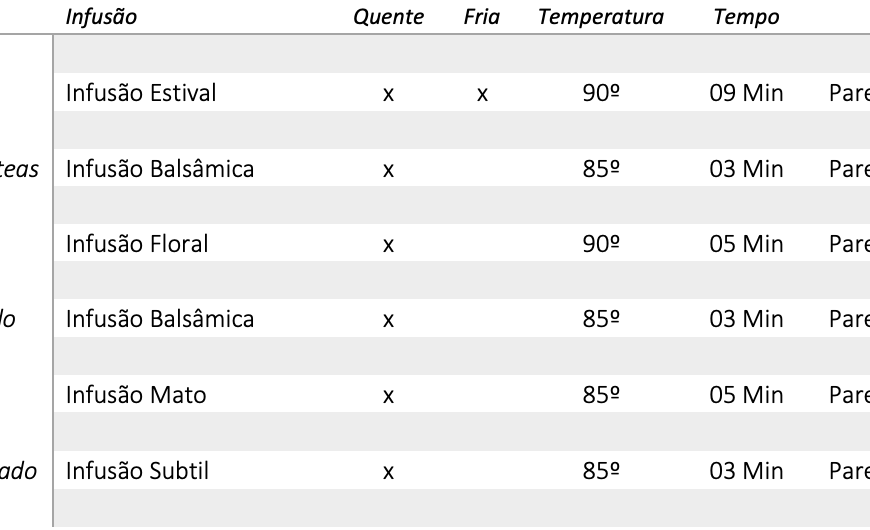Click the Quente x mark for Infusão Floral
Viewport: 870px width, 530px height.
[388, 245]
